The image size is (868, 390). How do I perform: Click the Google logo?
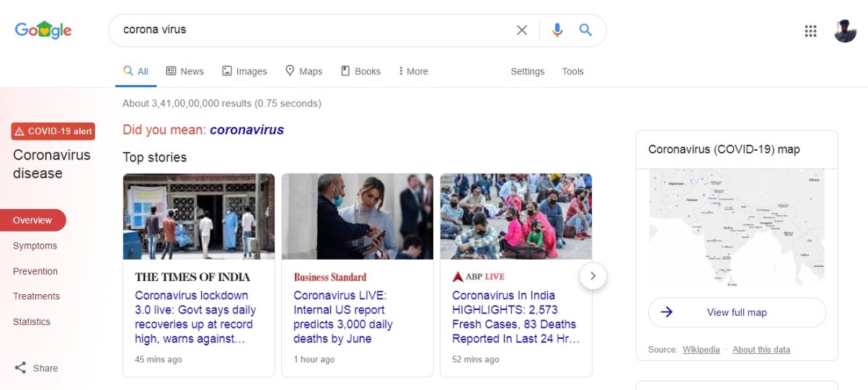click(x=43, y=30)
